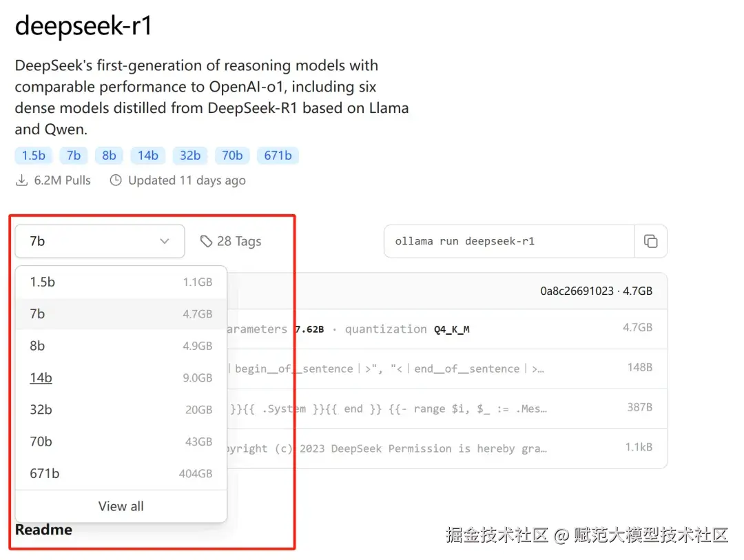The height and width of the screenshot is (560, 744).
Task: Open View all at dropdown bottom
Action: pos(121,506)
